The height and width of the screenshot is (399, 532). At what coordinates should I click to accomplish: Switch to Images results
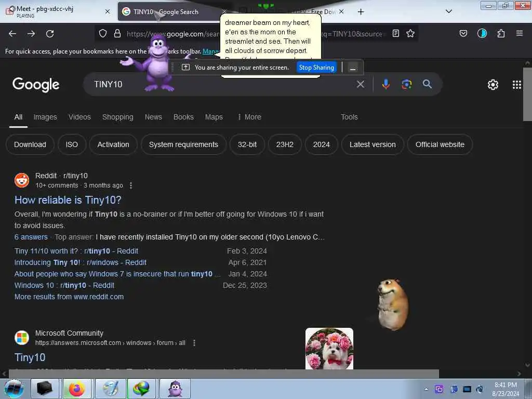[45, 117]
